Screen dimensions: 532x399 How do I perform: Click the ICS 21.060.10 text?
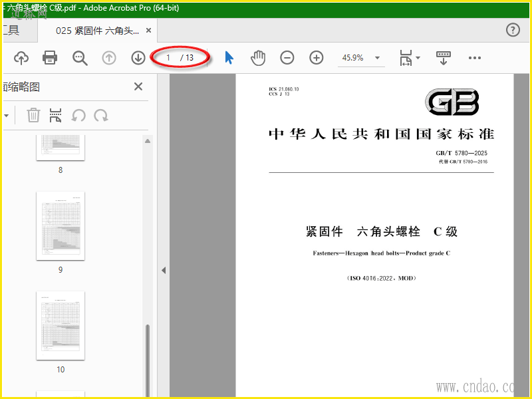point(284,89)
